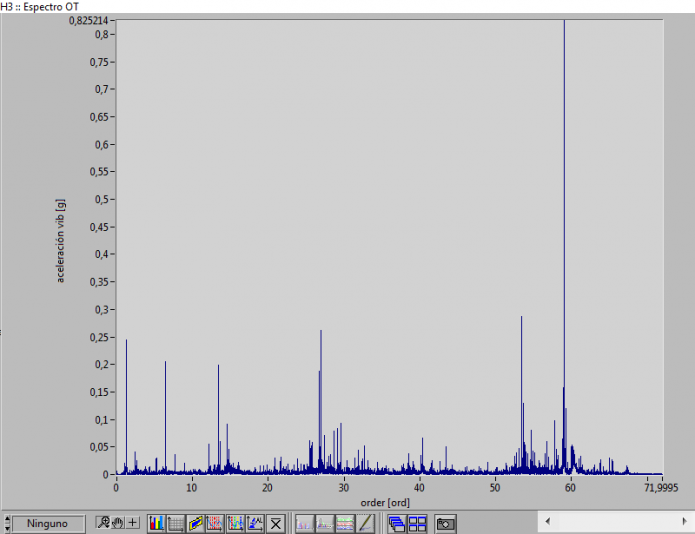Click the Y-axis maximum value 0,825214
Image resolution: width=695 pixels, height=534 pixels.
tap(88, 20)
